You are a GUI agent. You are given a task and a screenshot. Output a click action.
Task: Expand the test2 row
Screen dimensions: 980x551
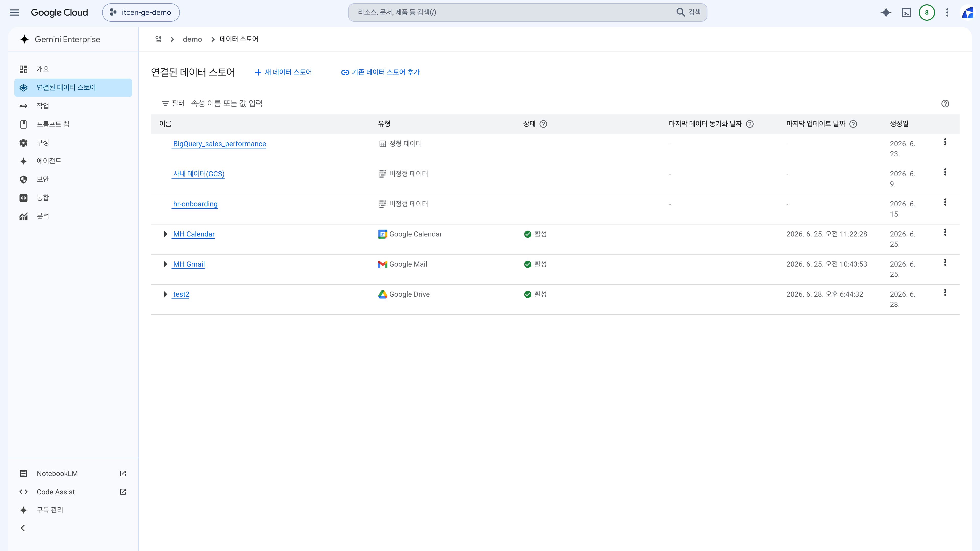(x=165, y=294)
